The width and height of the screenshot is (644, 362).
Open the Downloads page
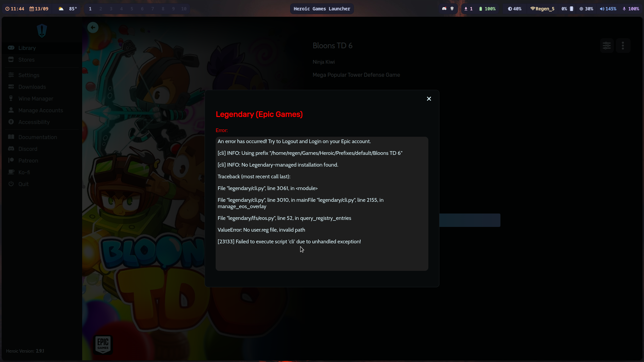click(32, 87)
